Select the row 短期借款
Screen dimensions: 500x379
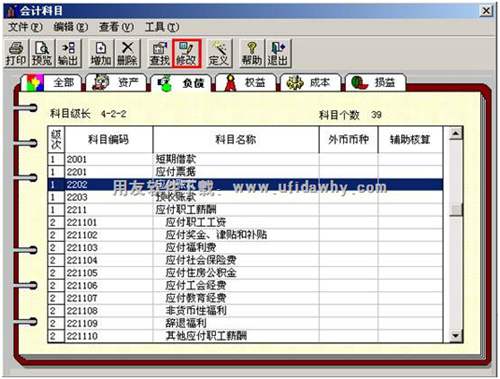(245, 159)
